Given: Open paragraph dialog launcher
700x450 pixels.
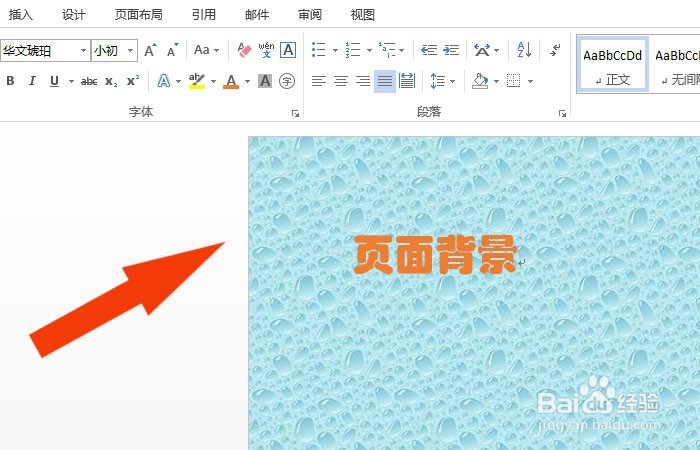Looking at the screenshot, I should (x=562, y=114).
